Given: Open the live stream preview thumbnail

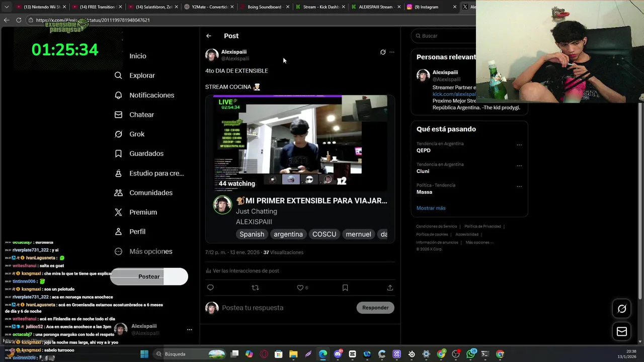Looking at the screenshot, I should click(x=300, y=143).
